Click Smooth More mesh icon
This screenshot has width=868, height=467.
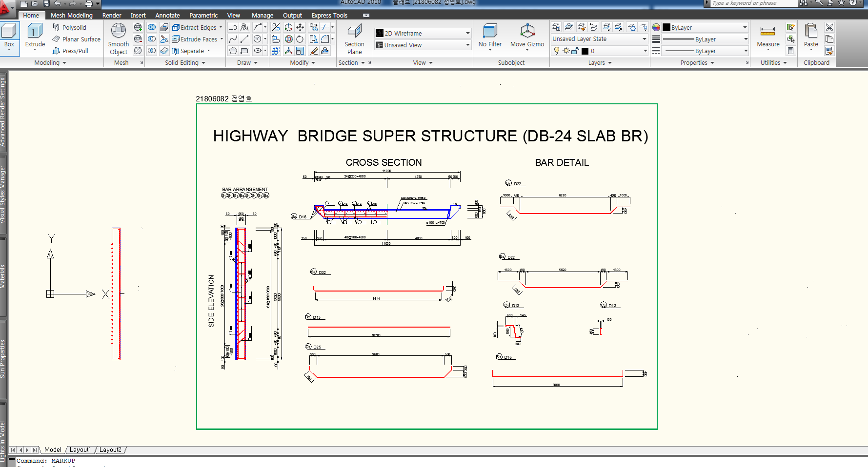pyautogui.click(x=138, y=27)
